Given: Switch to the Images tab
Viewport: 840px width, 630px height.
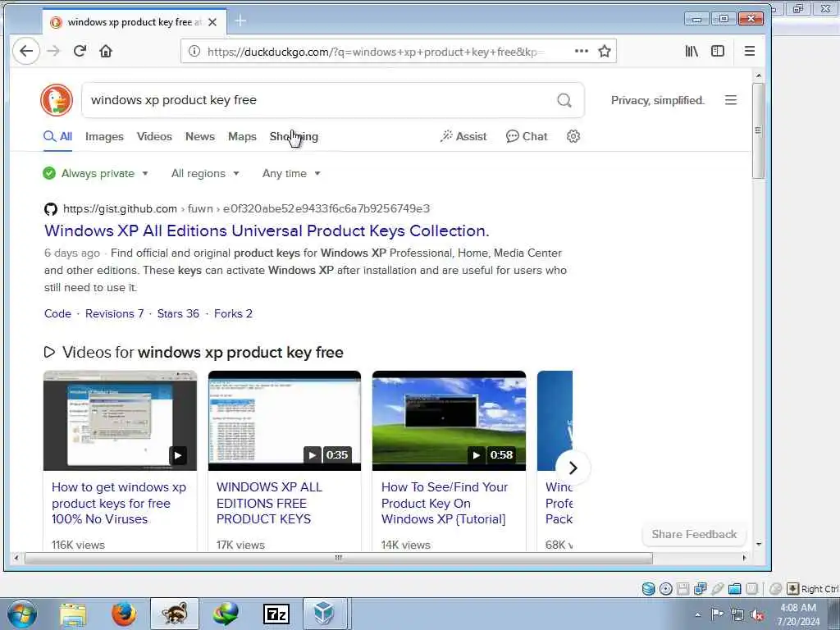Looking at the screenshot, I should (x=104, y=137).
